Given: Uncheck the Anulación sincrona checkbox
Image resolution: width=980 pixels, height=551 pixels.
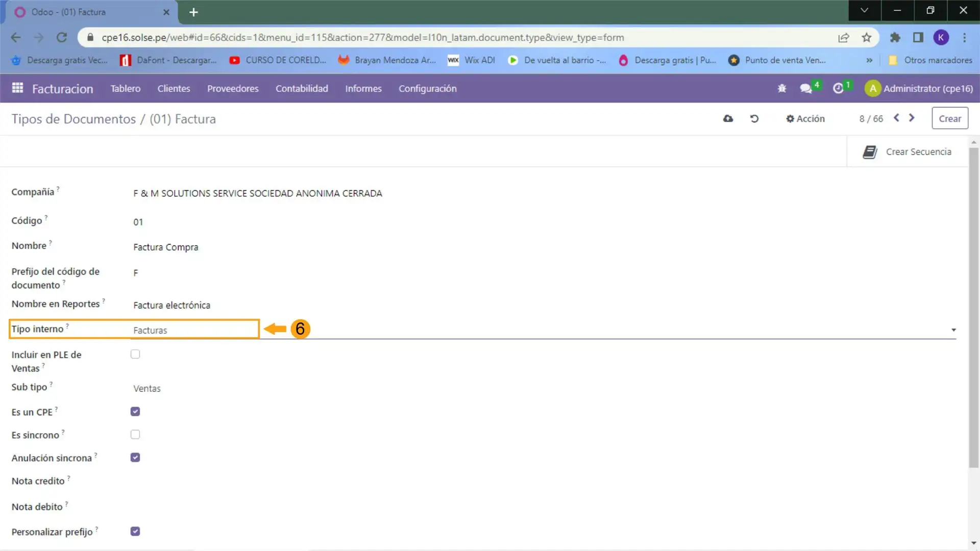Looking at the screenshot, I should (135, 457).
